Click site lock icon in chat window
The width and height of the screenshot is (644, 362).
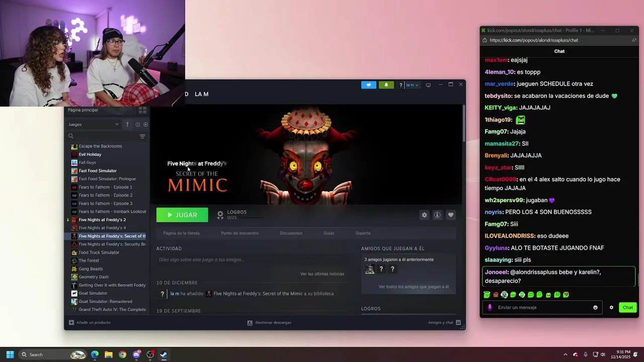point(485,40)
